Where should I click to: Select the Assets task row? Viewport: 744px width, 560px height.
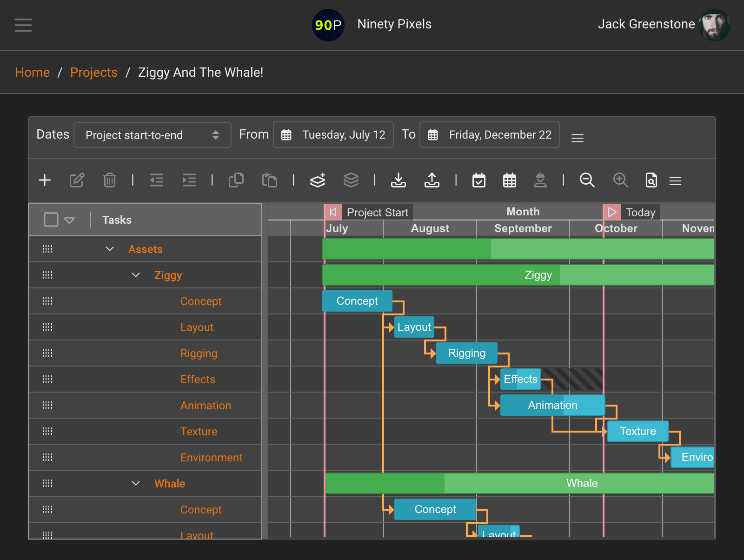[145, 249]
